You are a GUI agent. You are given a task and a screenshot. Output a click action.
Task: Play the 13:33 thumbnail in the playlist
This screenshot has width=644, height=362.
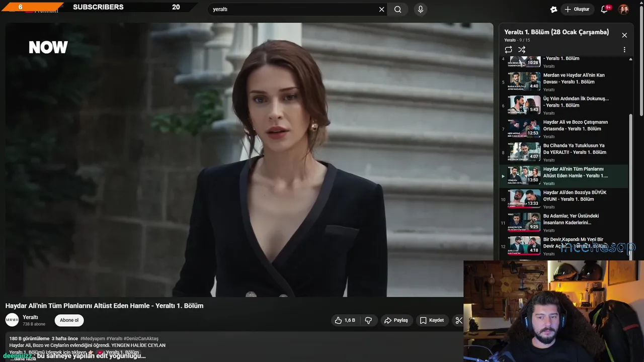point(524,199)
